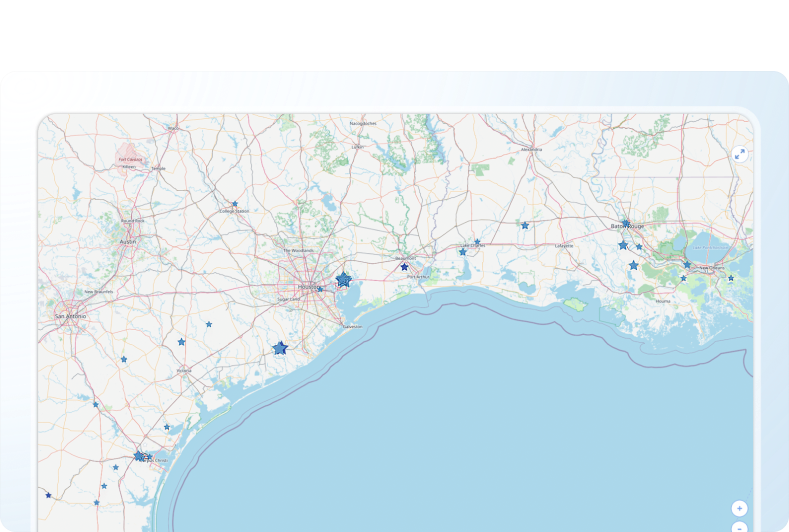Click the fullscreen expand map button
Image resolution: width=789 pixels, height=532 pixels.
[739, 154]
